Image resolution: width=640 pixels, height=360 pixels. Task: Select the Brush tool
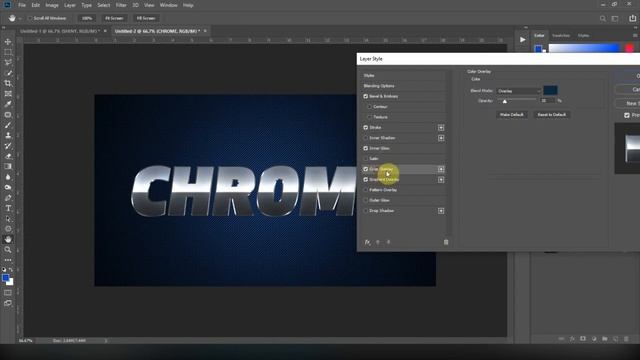tap(8, 125)
